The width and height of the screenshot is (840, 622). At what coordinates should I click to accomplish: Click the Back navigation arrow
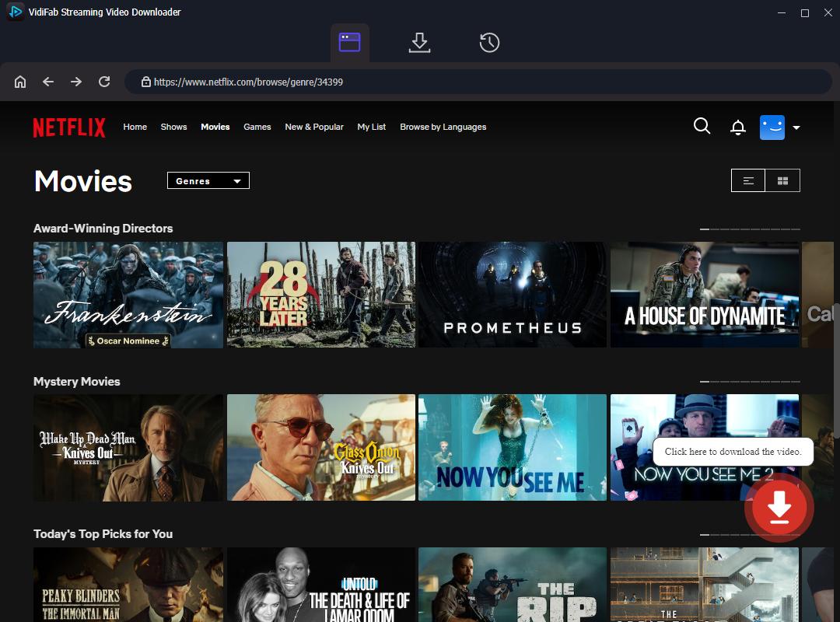click(x=47, y=81)
